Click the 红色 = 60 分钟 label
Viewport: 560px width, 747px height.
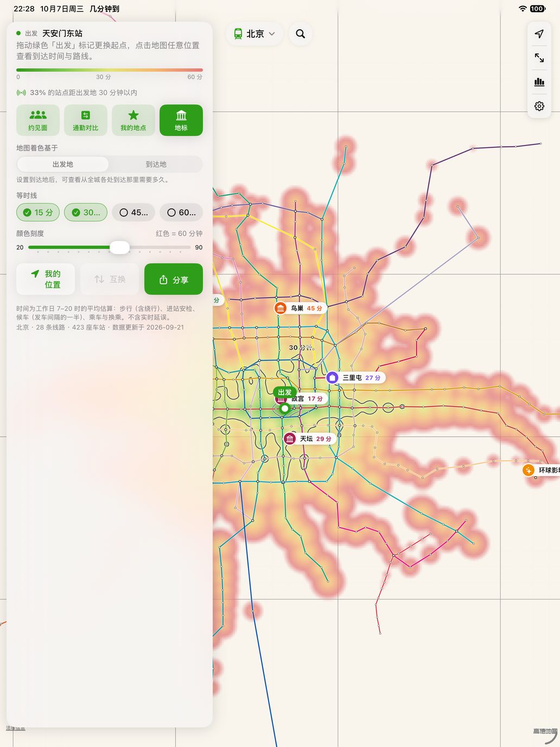click(x=179, y=233)
